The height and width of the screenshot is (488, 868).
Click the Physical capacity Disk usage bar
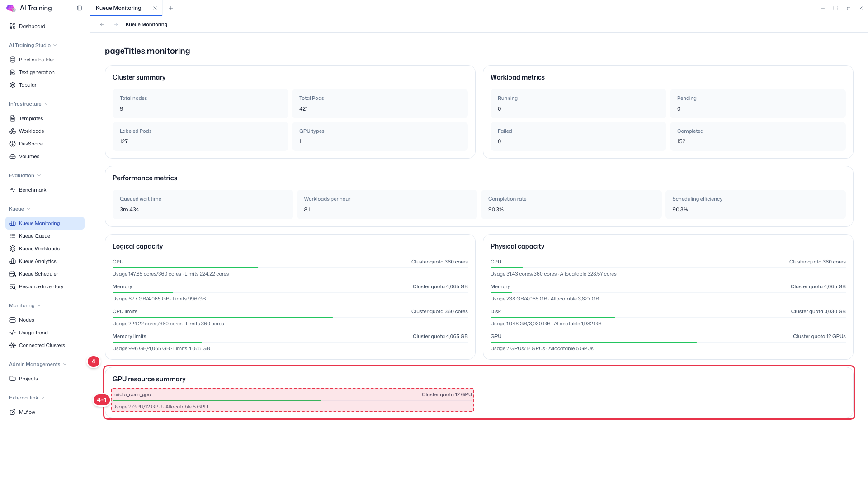tap(668, 317)
